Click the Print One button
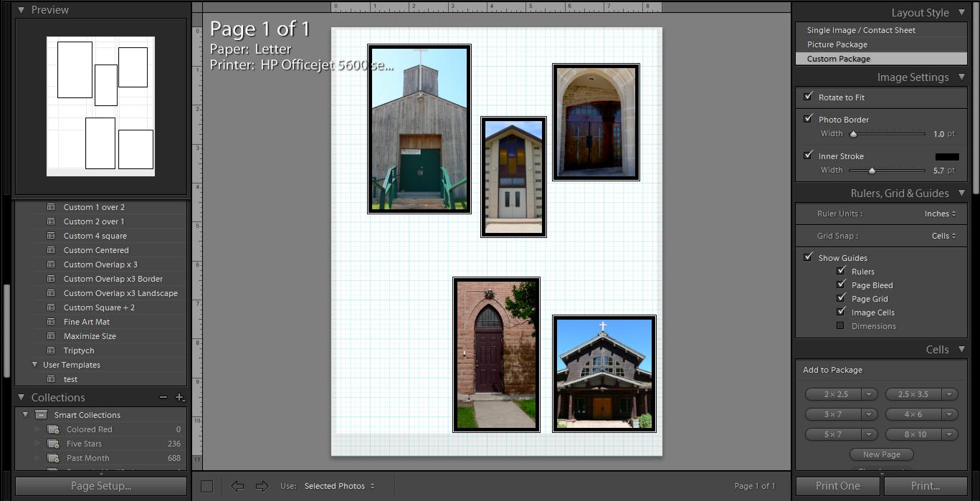The image size is (980, 501). (x=837, y=486)
